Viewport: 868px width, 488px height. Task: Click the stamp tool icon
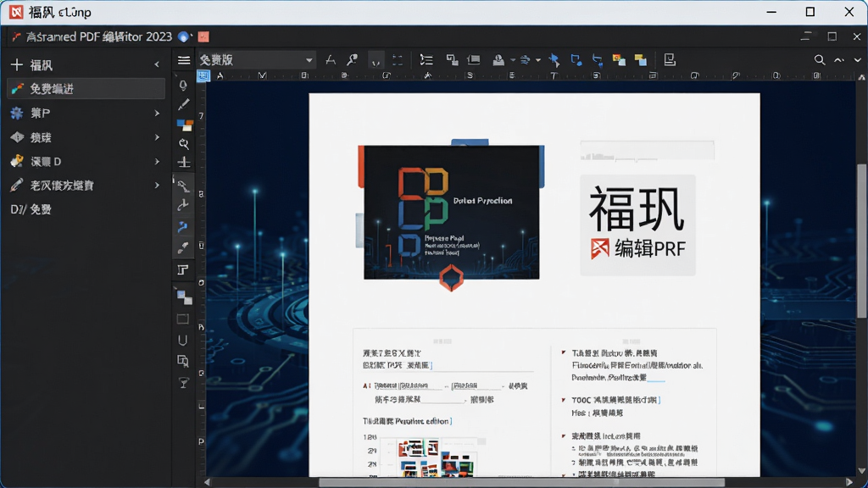point(498,60)
